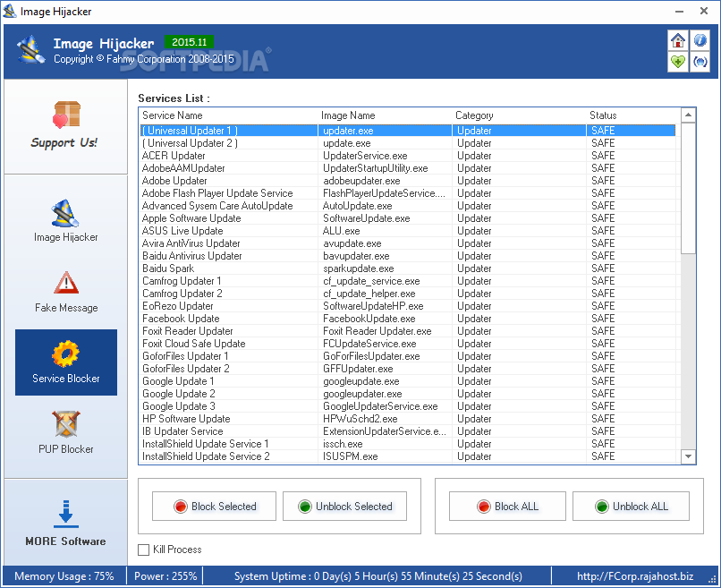Select the '( Universal Updater 1 )' row
The width and height of the screenshot is (721, 588).
[408, 131]
